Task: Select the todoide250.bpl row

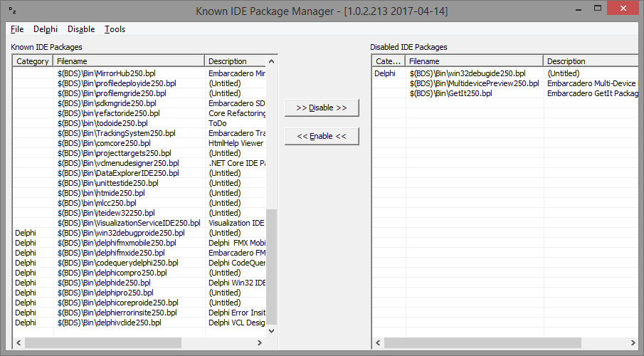Action: [139, 123]
